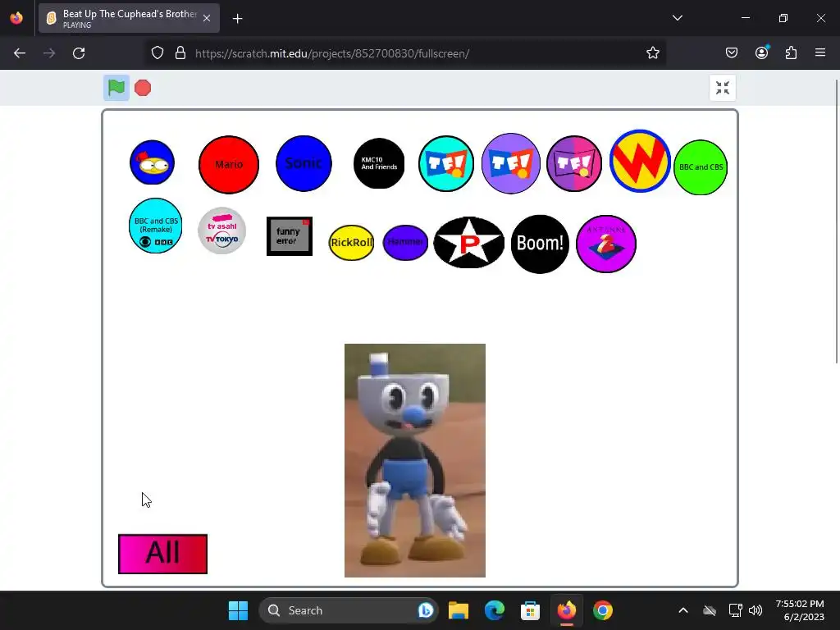This screenshot has width=840, height=630.
Task: Pick the cyan TF! circle
Action: (445, 163)
